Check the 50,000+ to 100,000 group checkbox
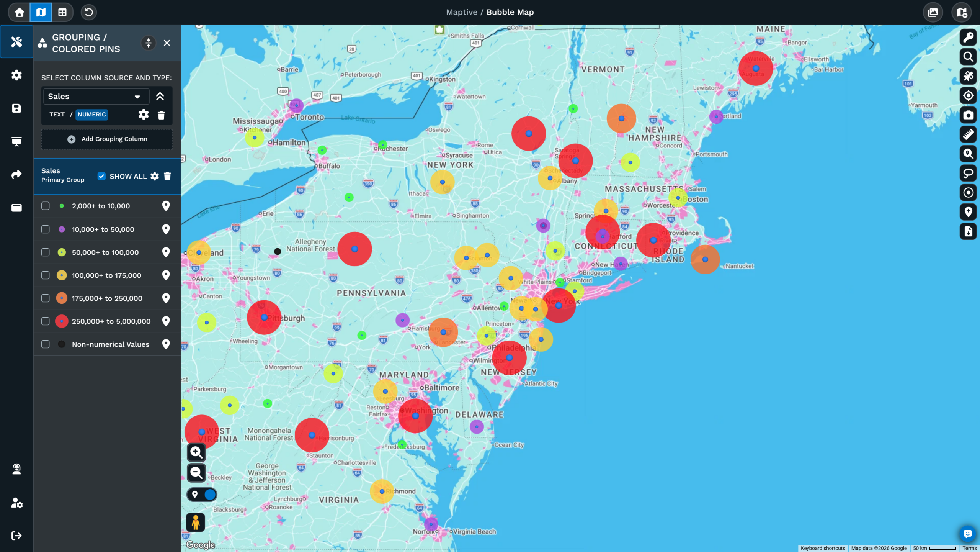Screen dimensions: 980x552 46,252
